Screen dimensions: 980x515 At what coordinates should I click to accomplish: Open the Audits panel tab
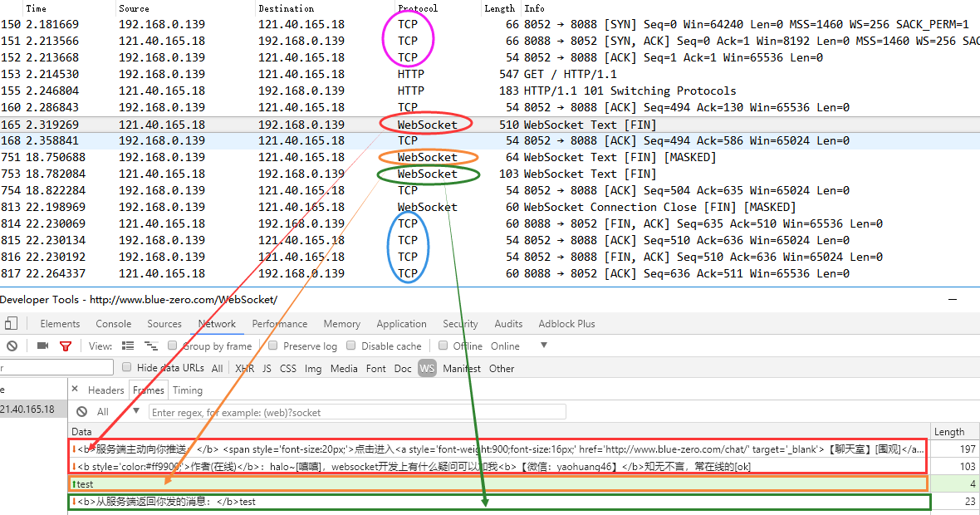tap(508, 324)
